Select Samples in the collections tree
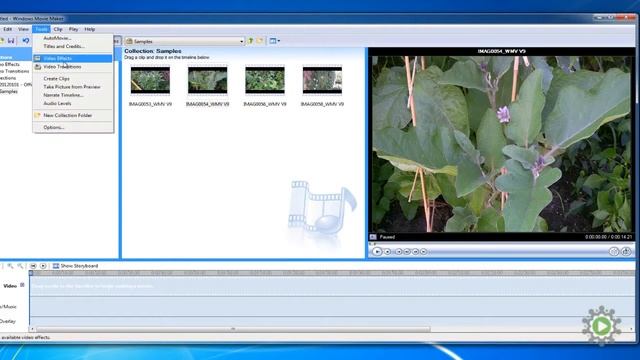640x360 pixels. pyautogui.click(x=9, y=92)
